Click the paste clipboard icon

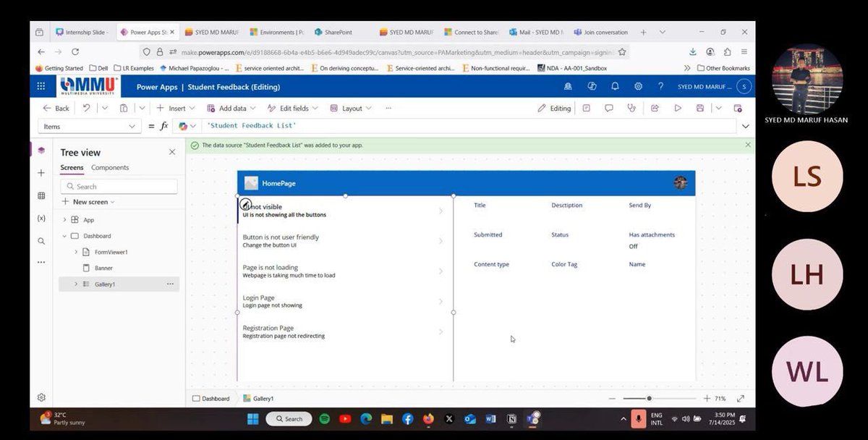pyautogui.click(x=124, y=108)
